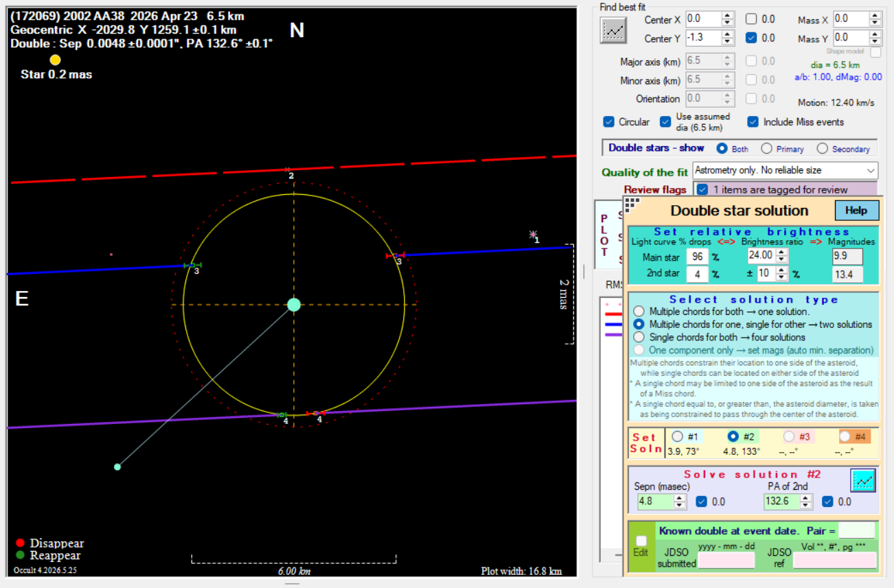Image resolution: width=894 pixels, height=588 pixels.
Task: Select Both under Double stars - show
Action: click(x=722, y=148)
